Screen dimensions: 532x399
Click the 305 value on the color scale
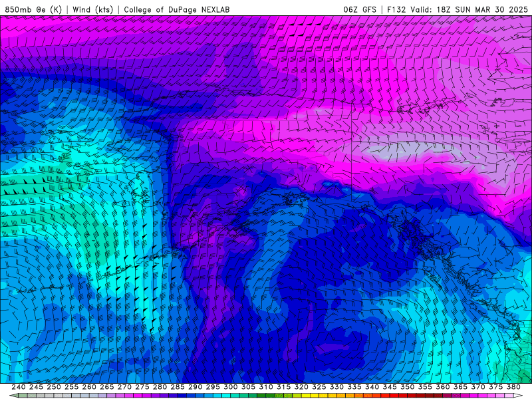[248, 387]
